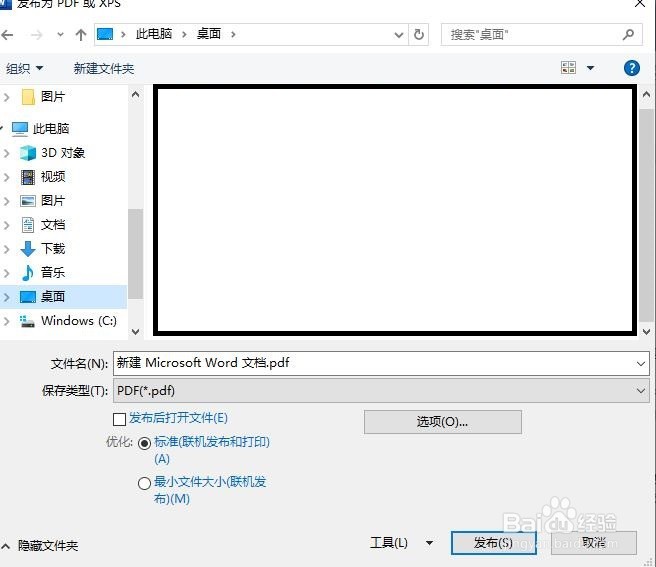Enable the 发布后打开文件 checkbox

point(120,419)
